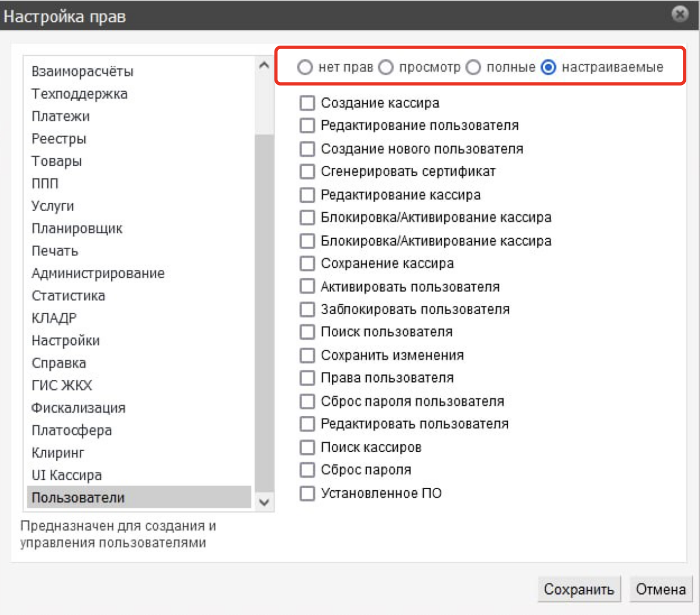Image resolution: width=700 pixels, height=615 pixels.
Task: Enable 'Установленное ПО' checkbox
Action: click(307, 493)
